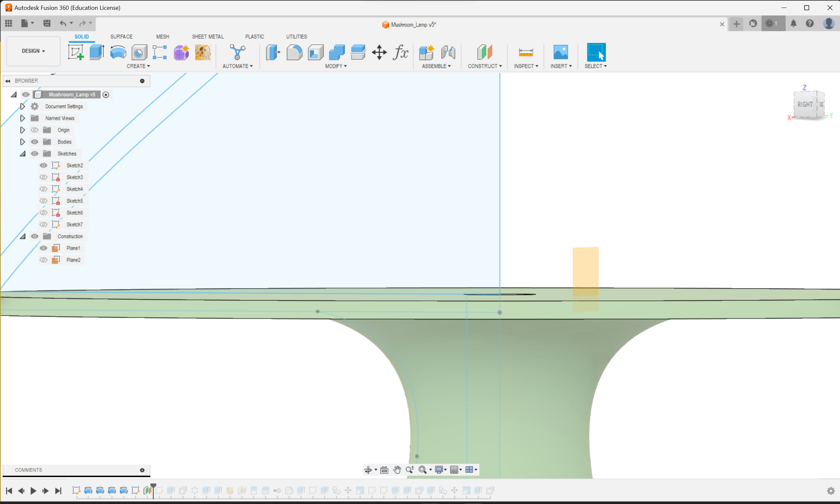Expand the Bodies folder
The height and width of the screenshot is (504, 840).
click(22, 142)
